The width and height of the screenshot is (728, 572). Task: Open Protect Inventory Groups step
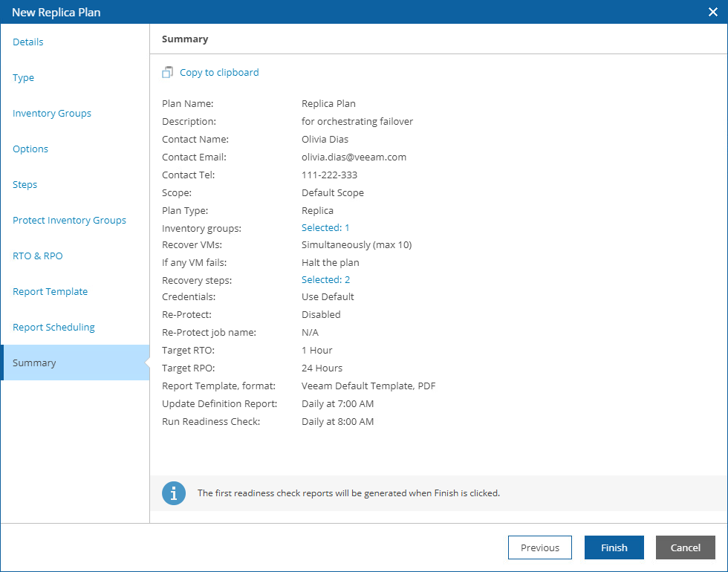[69, 220]
